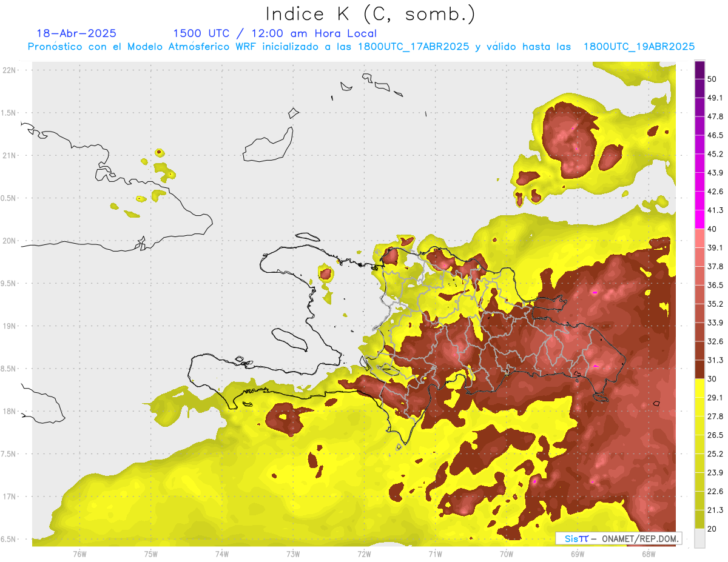
Task: Click the colorbar value "27.8"
Action: click(715, 416)
